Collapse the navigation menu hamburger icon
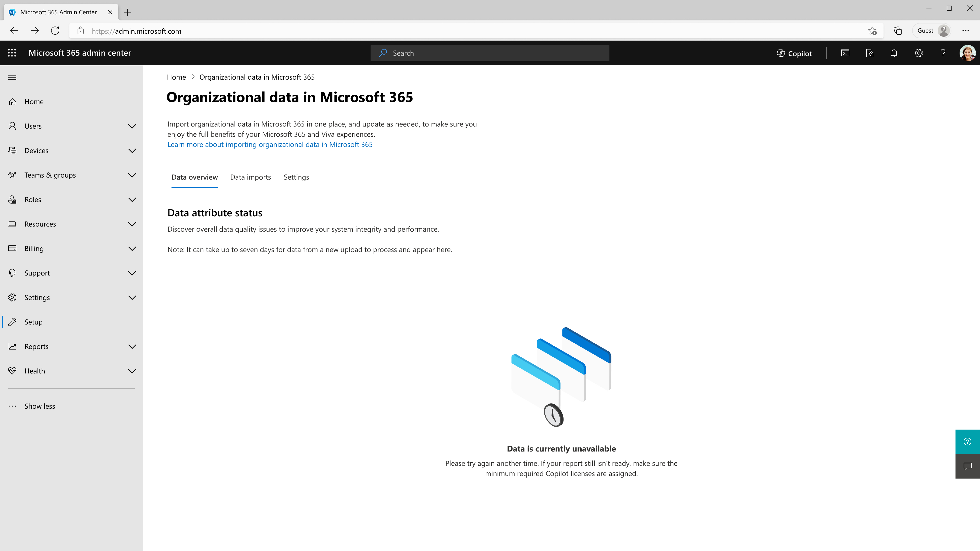This screenshot has width=980, height=551. [12, 77]
